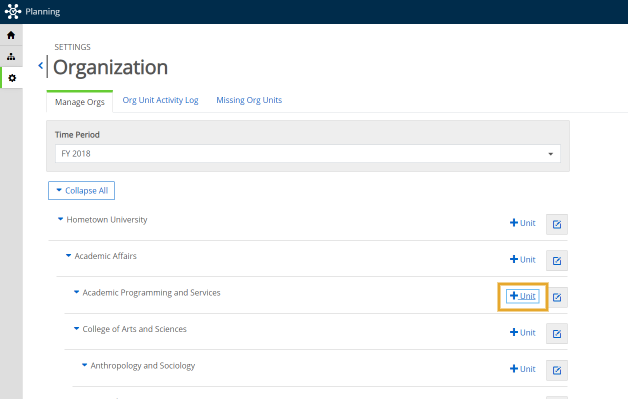Click the Planning title text
This screenshot has width=628, height=399.
tap(42, 12)
